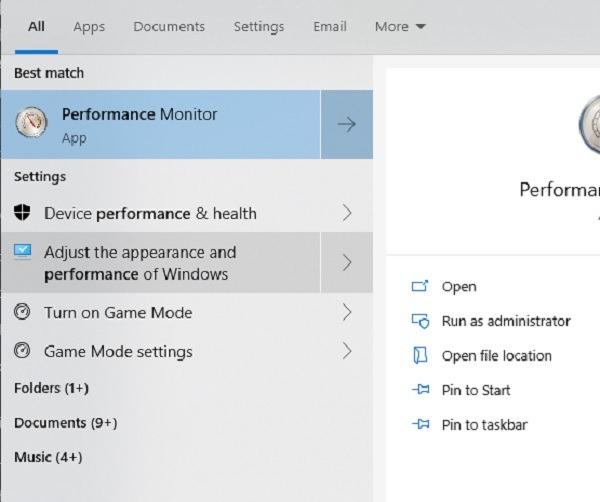Expand Adjust the appearance and performance chevron
Viewport: 600px width, 502px height.
click(347, 262)
